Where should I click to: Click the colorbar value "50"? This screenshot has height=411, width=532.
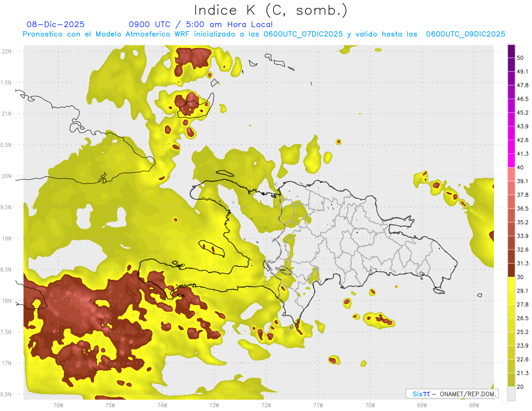click(520, 58)
